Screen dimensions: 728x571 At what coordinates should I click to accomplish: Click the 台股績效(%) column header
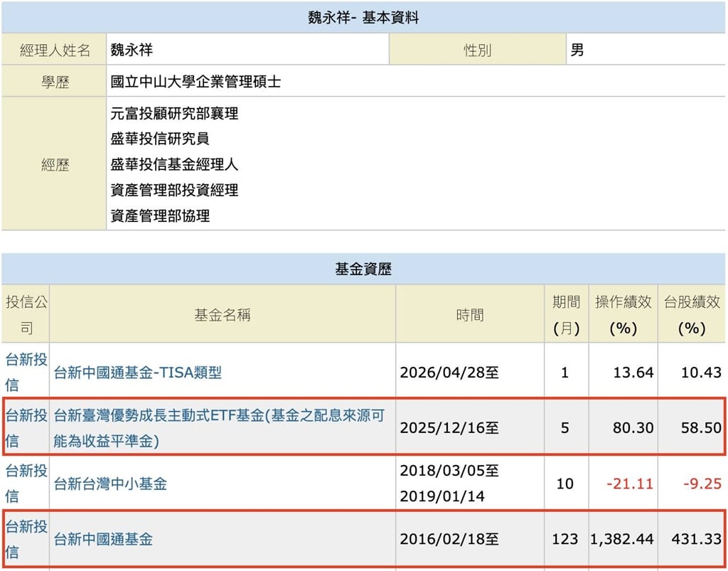pos(692,314)
